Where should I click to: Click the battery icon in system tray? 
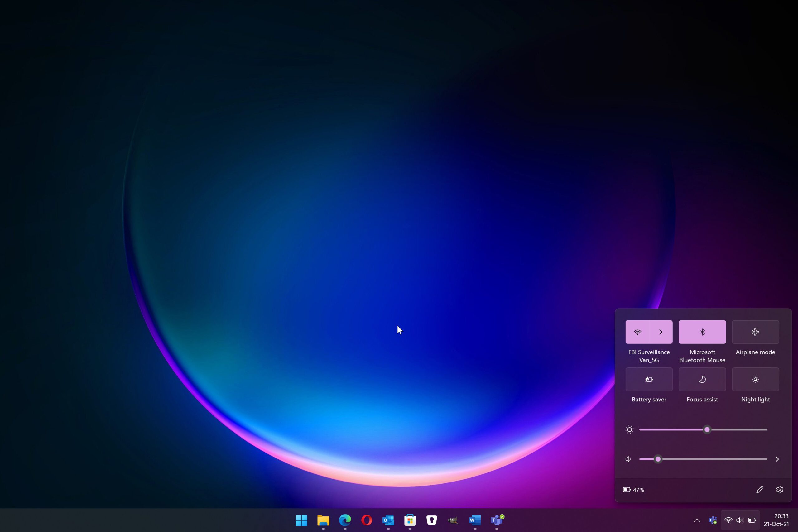752,520
